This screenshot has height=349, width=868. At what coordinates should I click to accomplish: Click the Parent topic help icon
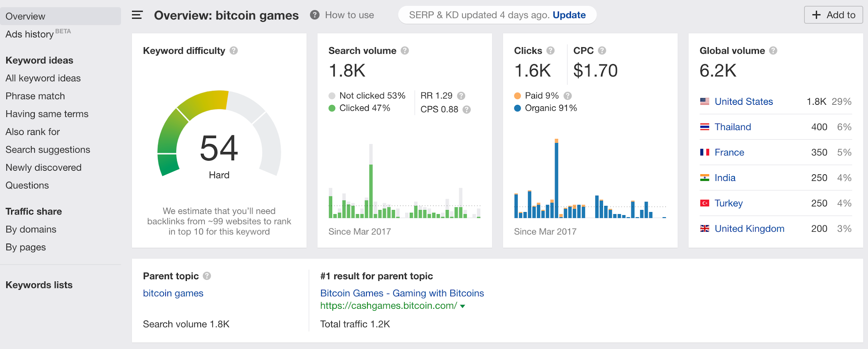point(207,276)
